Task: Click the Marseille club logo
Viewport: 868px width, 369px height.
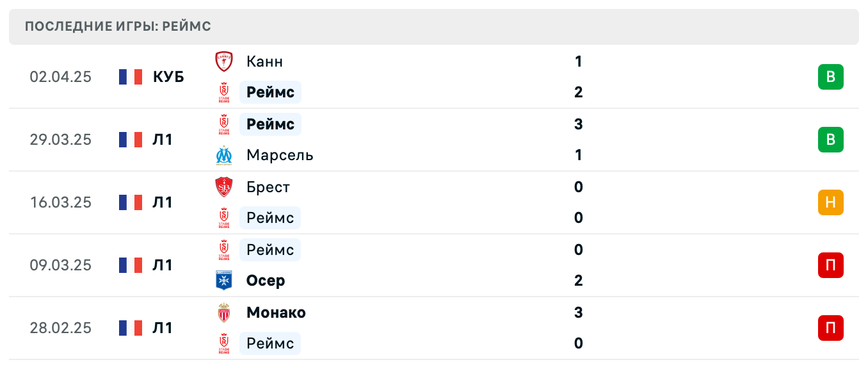Action: tap(223, 155)
